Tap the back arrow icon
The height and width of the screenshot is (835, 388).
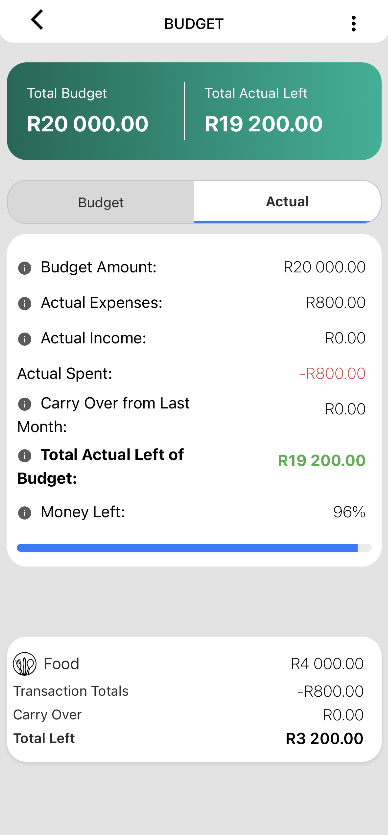(36, 20)
